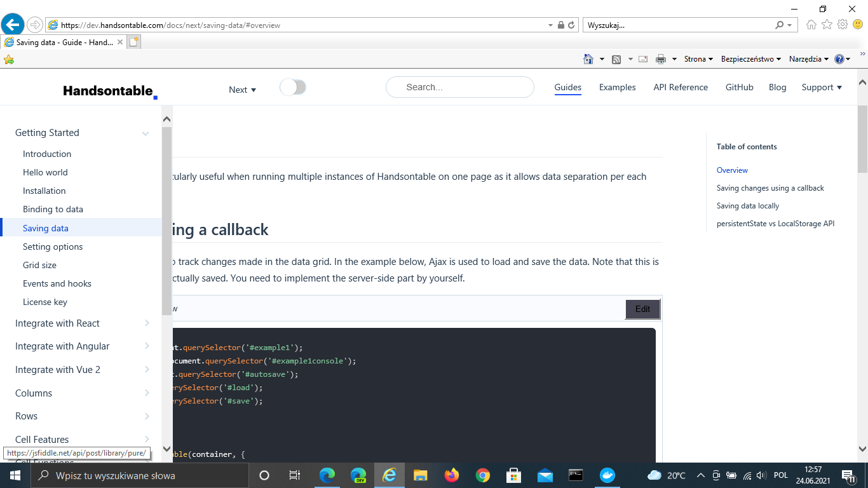868x488 pixels.
Task: Switch to the Guides tab in navigation
Action: point(567,87)
